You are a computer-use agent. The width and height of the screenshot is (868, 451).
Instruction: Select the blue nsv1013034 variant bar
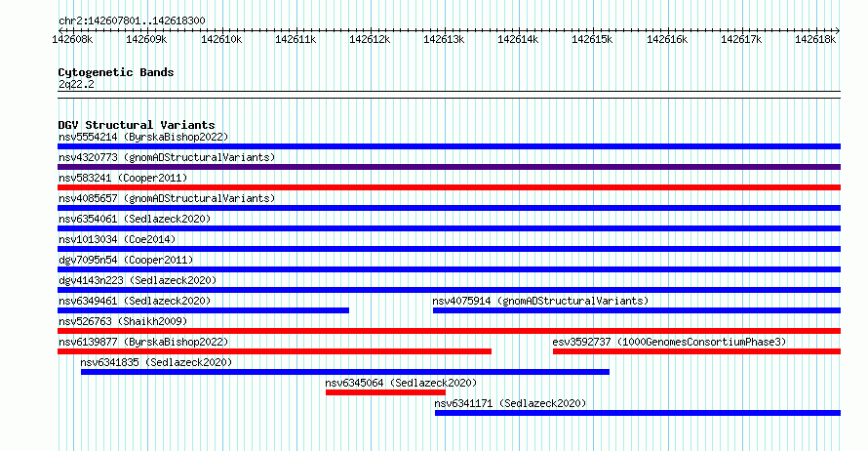point(449,249)
